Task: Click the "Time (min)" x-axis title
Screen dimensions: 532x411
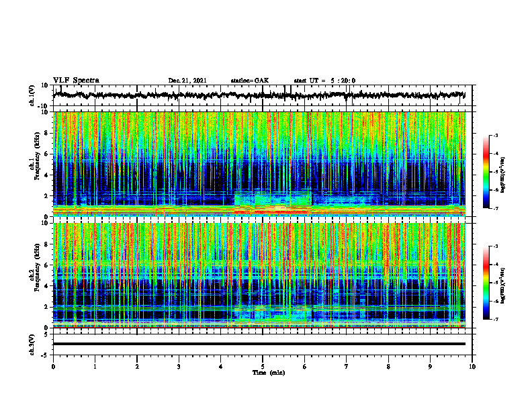Action: point(269,373)
